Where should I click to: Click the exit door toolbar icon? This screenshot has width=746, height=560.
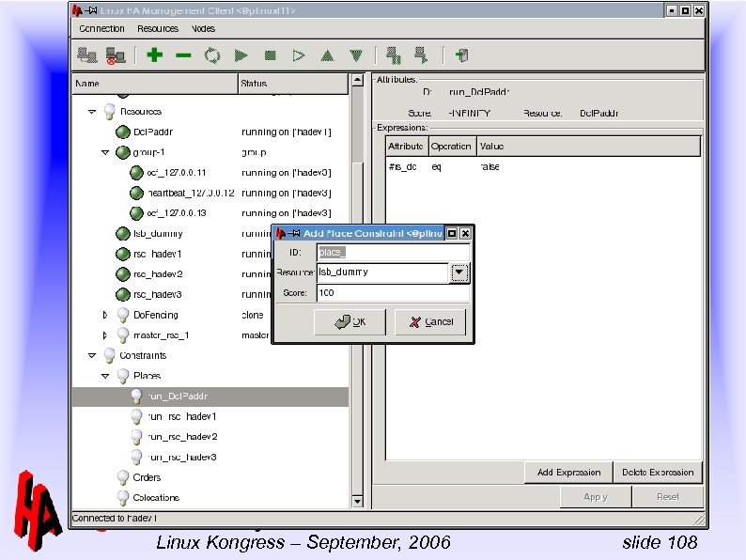[462, 55]
